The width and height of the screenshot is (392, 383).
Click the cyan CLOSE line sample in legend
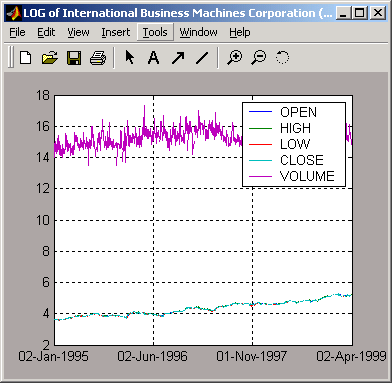(260, 160)
